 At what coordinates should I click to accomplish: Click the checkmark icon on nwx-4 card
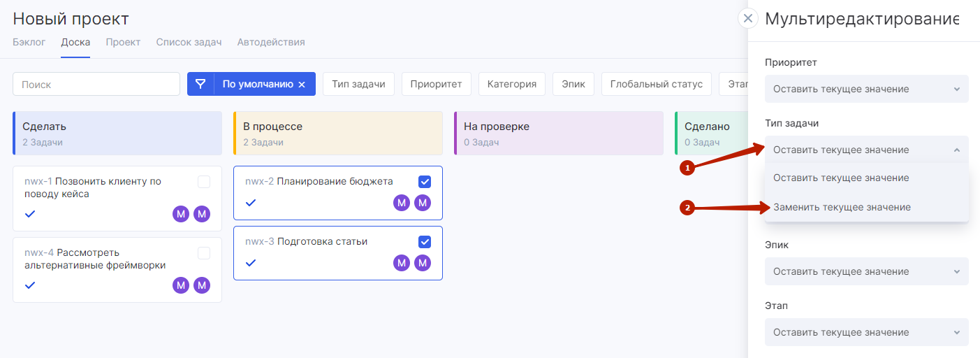click(30, 285)
